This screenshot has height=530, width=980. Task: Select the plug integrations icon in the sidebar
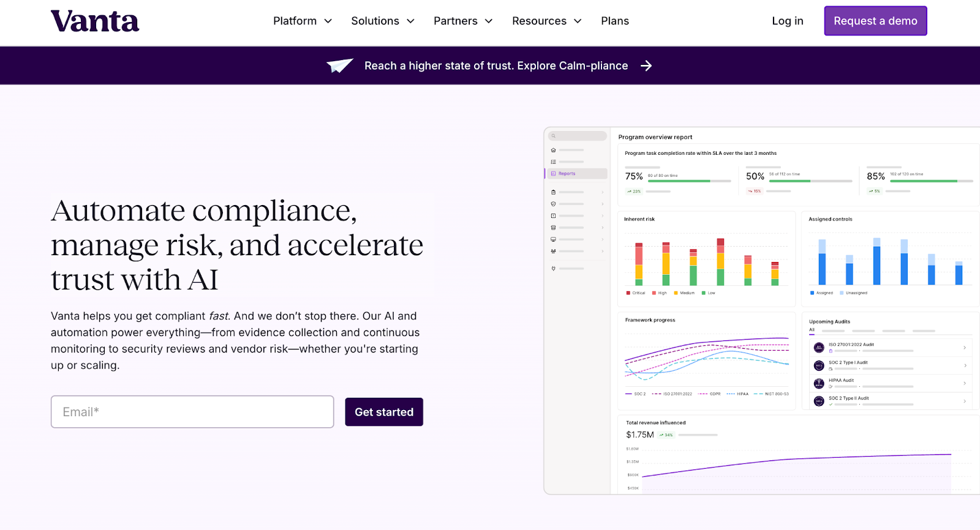(x=553, y=269)
